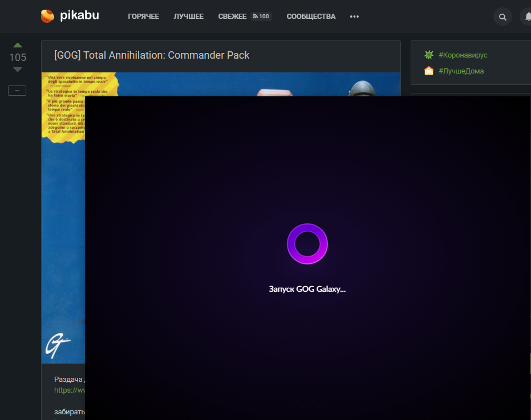Collapse the post with the minus button

17,91
